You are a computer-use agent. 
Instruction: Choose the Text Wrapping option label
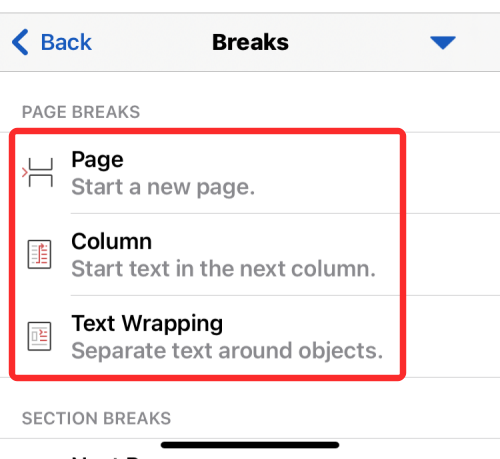(x=147, y=324)
